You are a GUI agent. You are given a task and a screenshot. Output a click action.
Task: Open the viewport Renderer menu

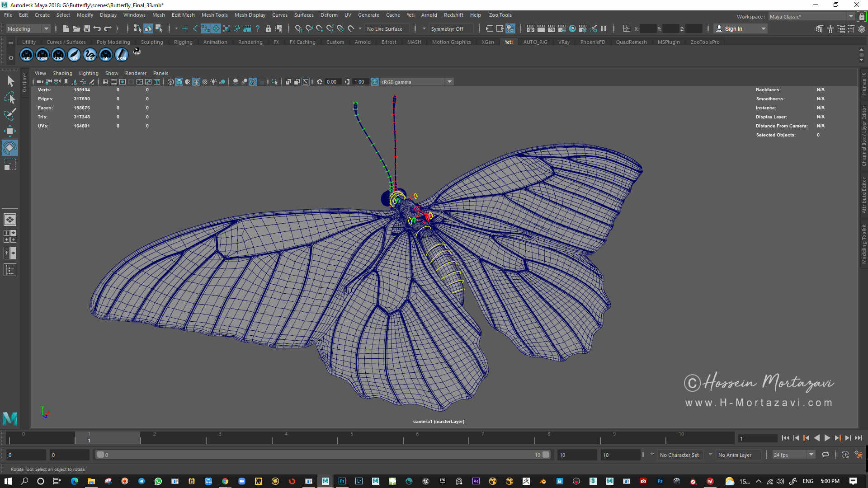click(x=136, y=73)
